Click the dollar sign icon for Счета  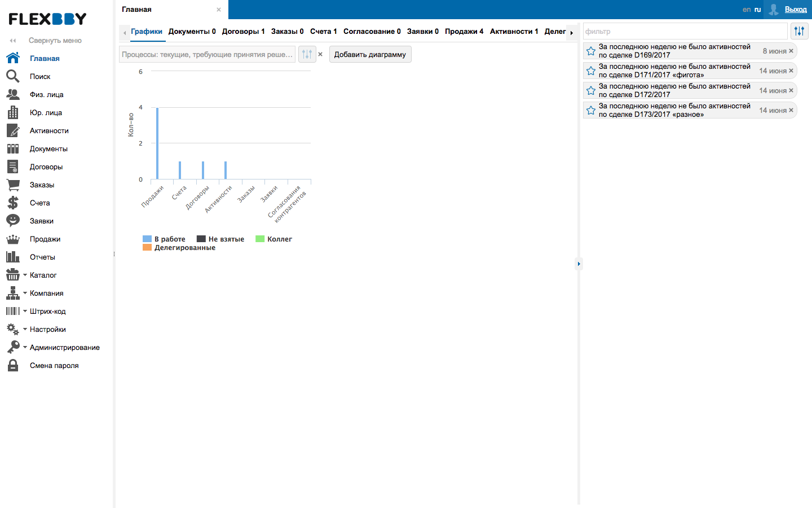(12, 203)
